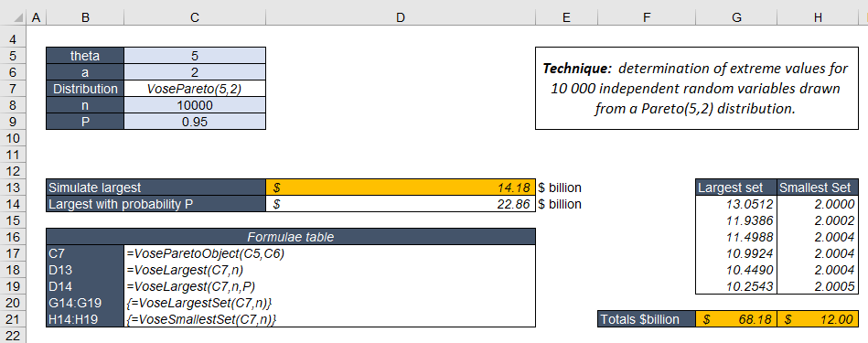Click the Technique description text box

(697, 89)
